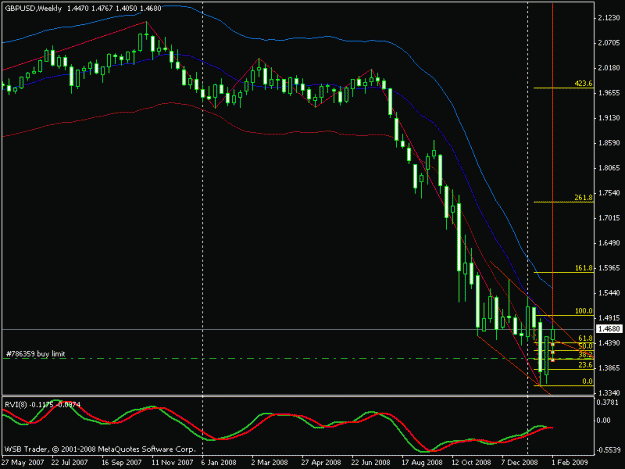The width and height of the screenshot is (625, 469).
Task: Click the 0.3781 RVI scale value
Action: (x=607, y=402)
